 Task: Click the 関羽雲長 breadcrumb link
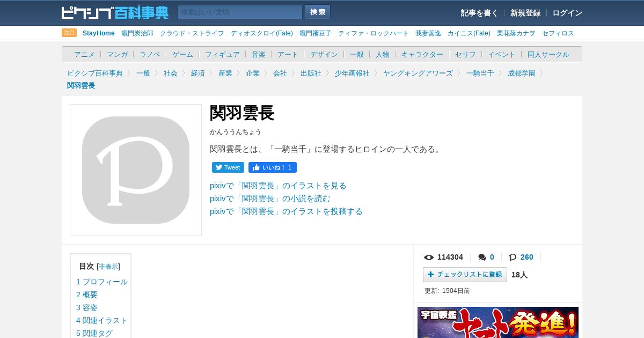click(x=81, y=85)
